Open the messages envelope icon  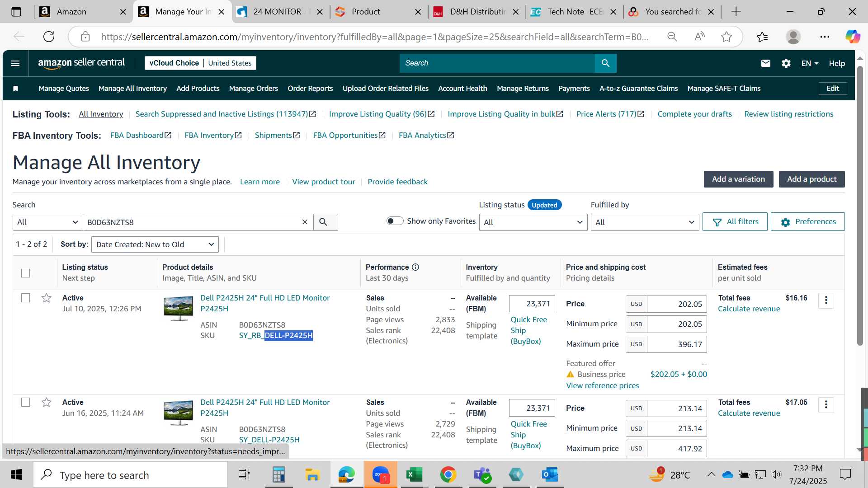[765, 63]
